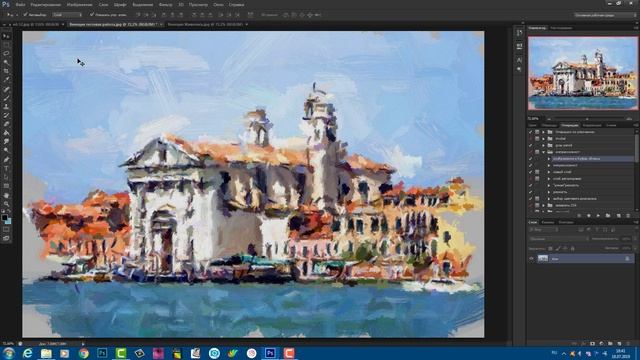640x360 pixels.
Task: Toggle Показать упр. элем. checkbox
Action: pos(92,15)
